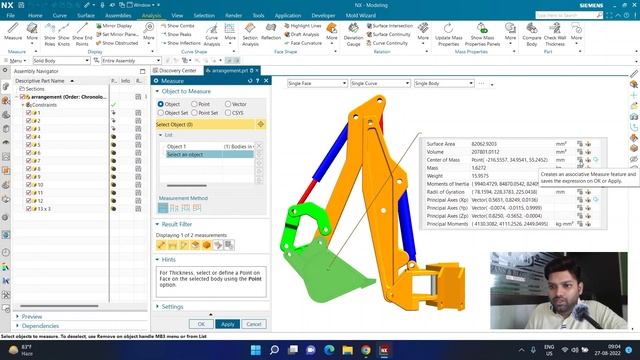Click the Cancel button
This screenshot has width=640, height=360.
point(254,324)
